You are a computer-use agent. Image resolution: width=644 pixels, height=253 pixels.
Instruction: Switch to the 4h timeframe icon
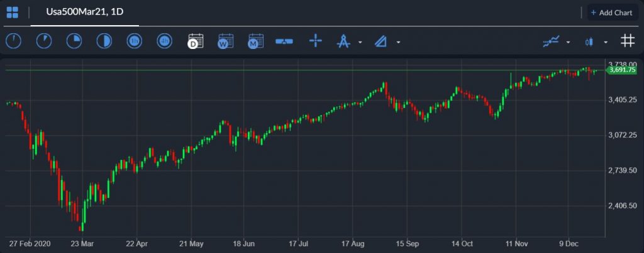tap(165, 41)
